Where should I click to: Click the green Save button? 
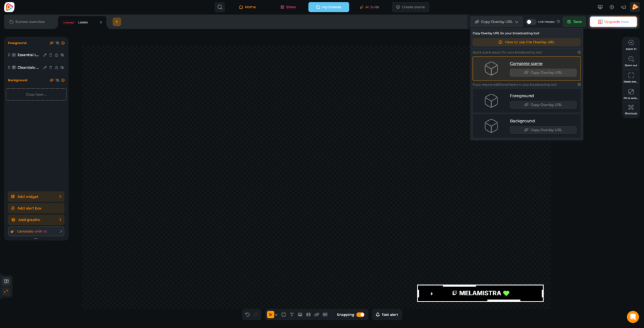574,21
